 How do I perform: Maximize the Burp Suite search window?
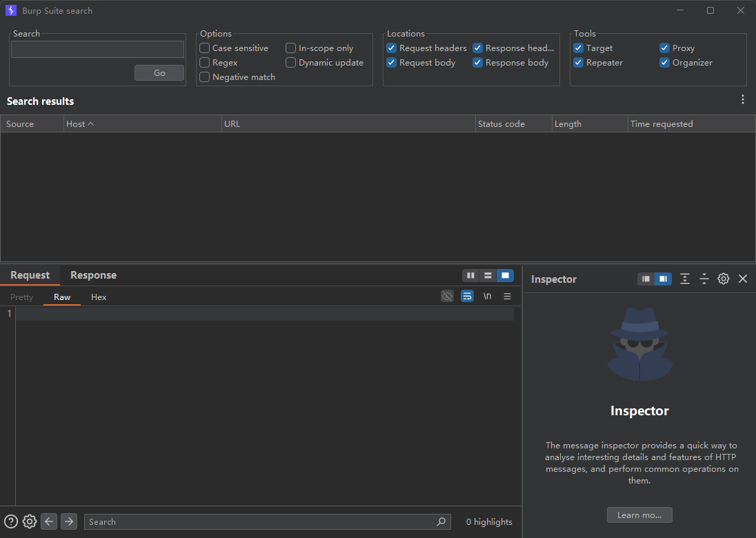tap(710, 10)
